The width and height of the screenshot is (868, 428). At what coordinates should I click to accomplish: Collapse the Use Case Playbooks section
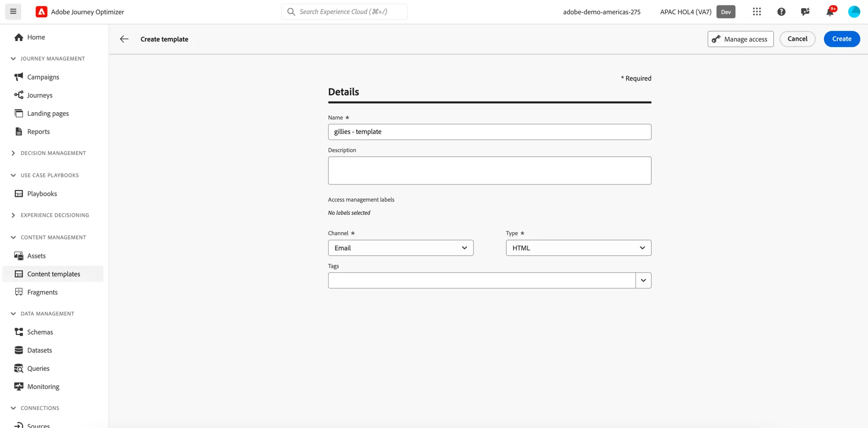click(13, 175)
